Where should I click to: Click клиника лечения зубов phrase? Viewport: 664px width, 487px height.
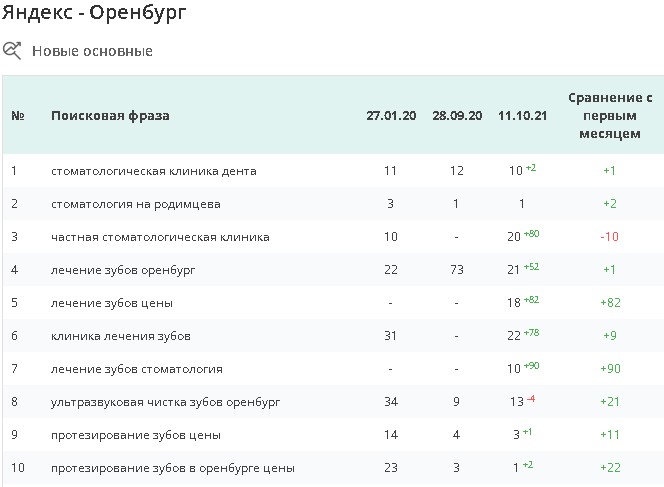120,336
